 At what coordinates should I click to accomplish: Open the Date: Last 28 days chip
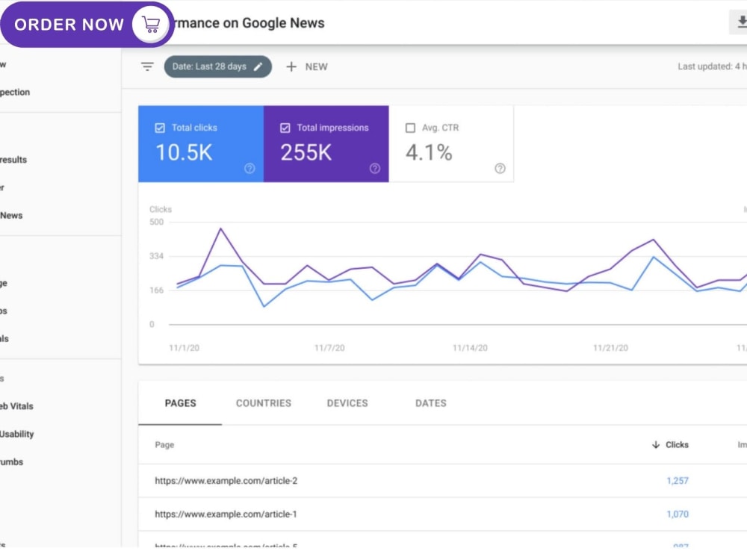(217, 66)
